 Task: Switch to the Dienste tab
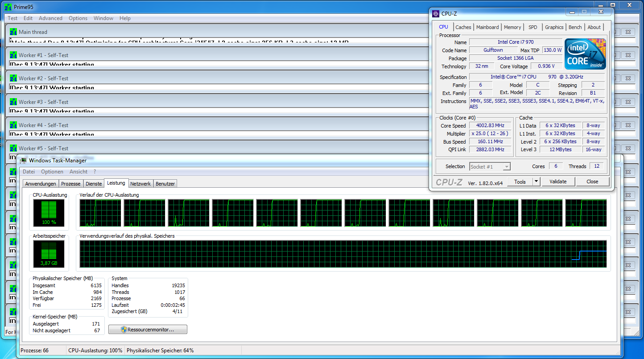[x=94, y=184]
